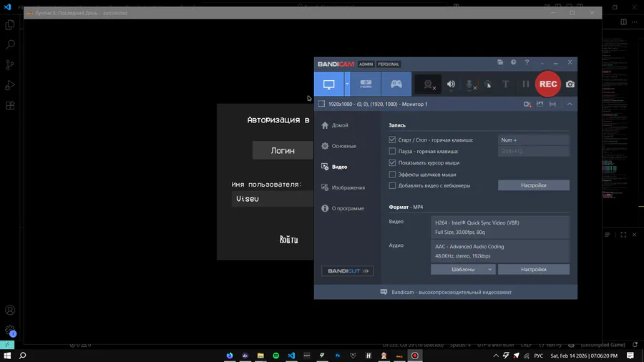Open the Windows notification center
644x362 pixels.
630,356
